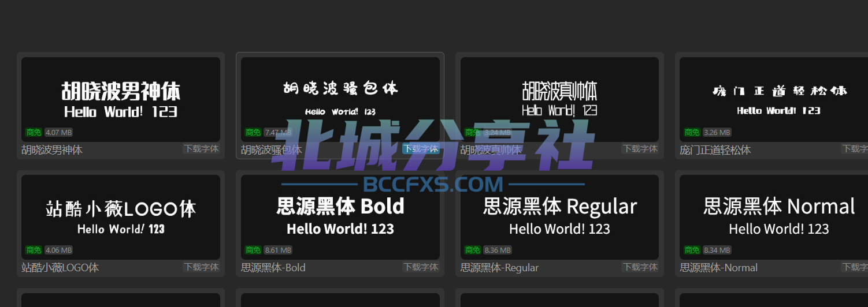Click the 4.07 MB size badge
Image resolution: width=868 pixels, height=307 pixels.
point(59,132)
